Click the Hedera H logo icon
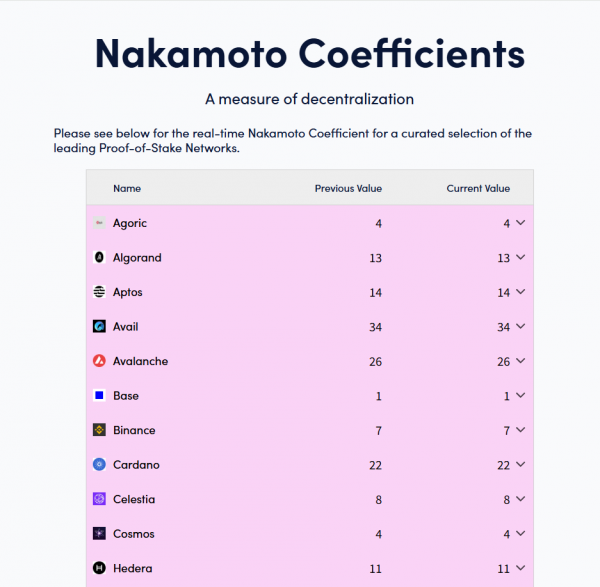 click(99, 568)
